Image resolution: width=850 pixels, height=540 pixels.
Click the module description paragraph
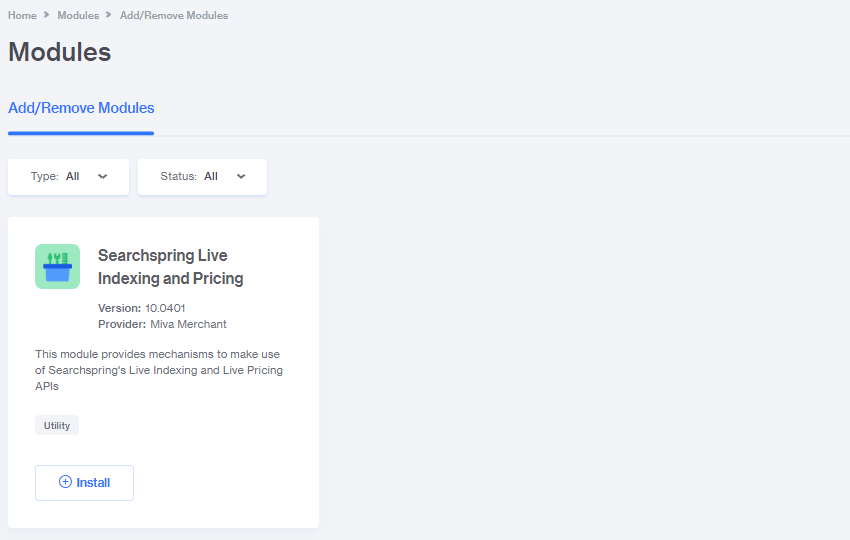159,370
